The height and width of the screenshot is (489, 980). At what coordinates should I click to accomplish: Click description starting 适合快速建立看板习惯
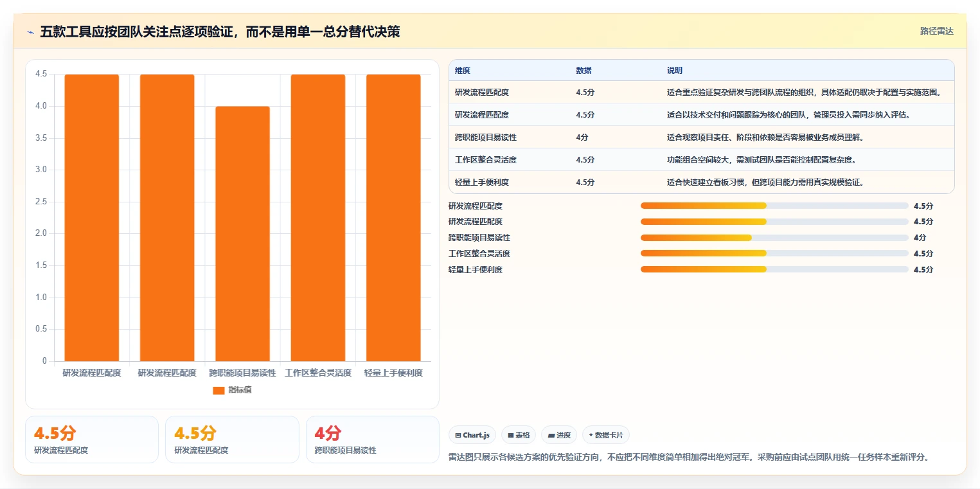[x=765, y=182]
